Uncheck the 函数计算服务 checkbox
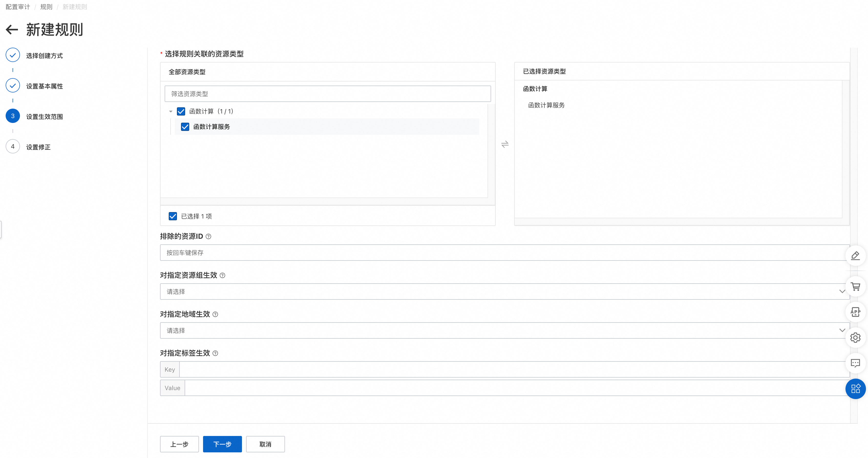The width and height of the screenshot is (868, 458). [x=185, y=127]
